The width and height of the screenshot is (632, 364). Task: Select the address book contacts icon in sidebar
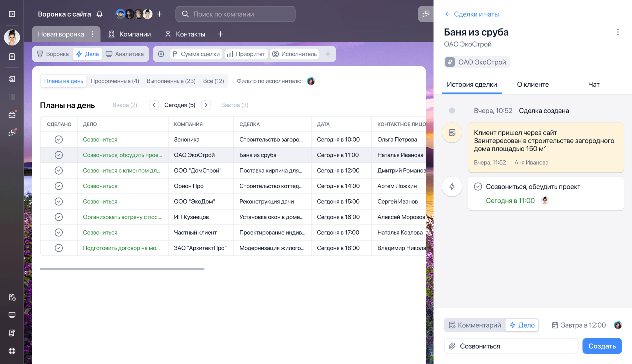(x=12, y=79)
